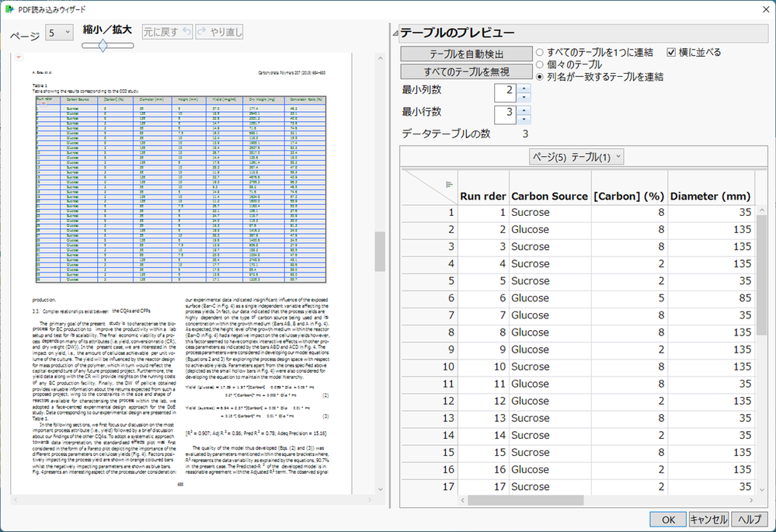Screen dimensions: 776x532
Task: Click the down arrow on the PDF preview scrollbar
Action: click(381, 489)
